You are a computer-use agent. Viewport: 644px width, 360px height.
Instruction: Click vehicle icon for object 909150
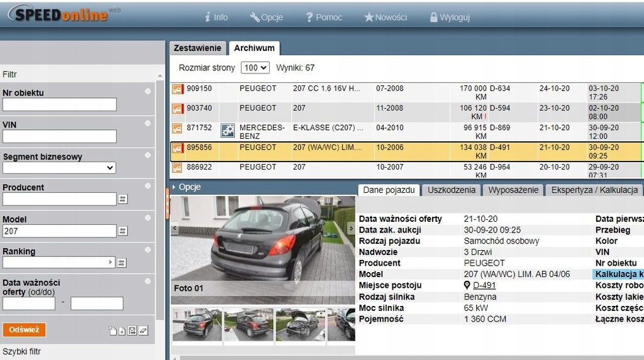tap(177, 89)
